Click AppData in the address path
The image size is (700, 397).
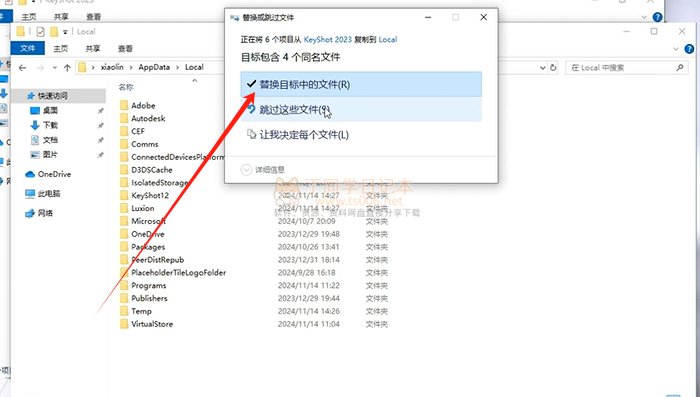[x=154, y=67]
